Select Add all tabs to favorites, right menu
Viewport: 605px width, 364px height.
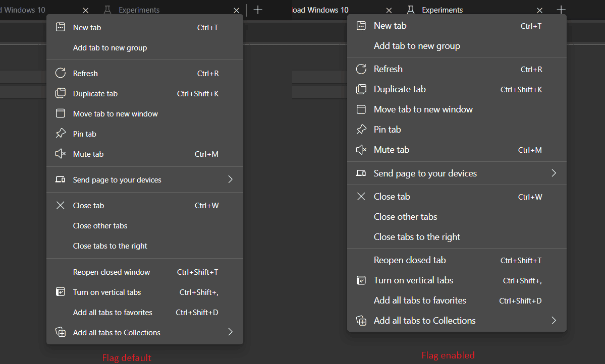coord(457,300)
